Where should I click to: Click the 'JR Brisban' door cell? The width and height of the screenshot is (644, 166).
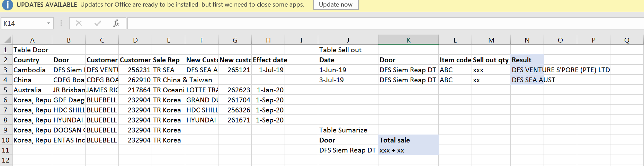click(x=69, y=90)
